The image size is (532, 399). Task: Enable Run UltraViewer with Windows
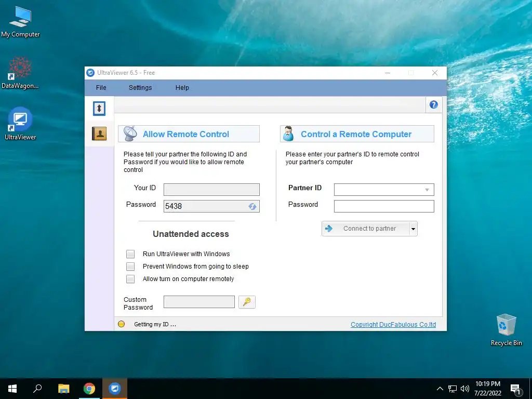[130, 254]
